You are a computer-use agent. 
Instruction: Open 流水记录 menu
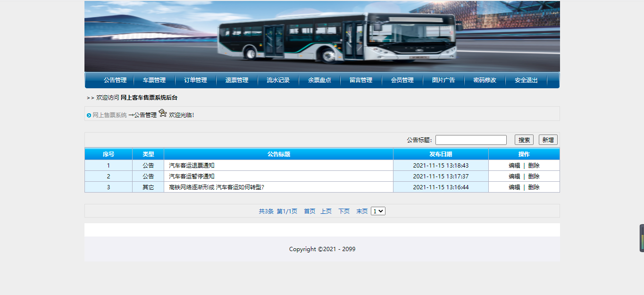[x=278, y=80]
